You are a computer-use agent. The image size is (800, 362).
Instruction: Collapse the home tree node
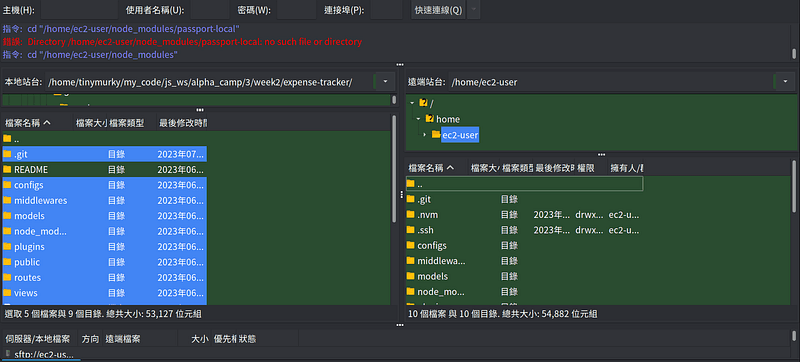click(x=418, y=119)
